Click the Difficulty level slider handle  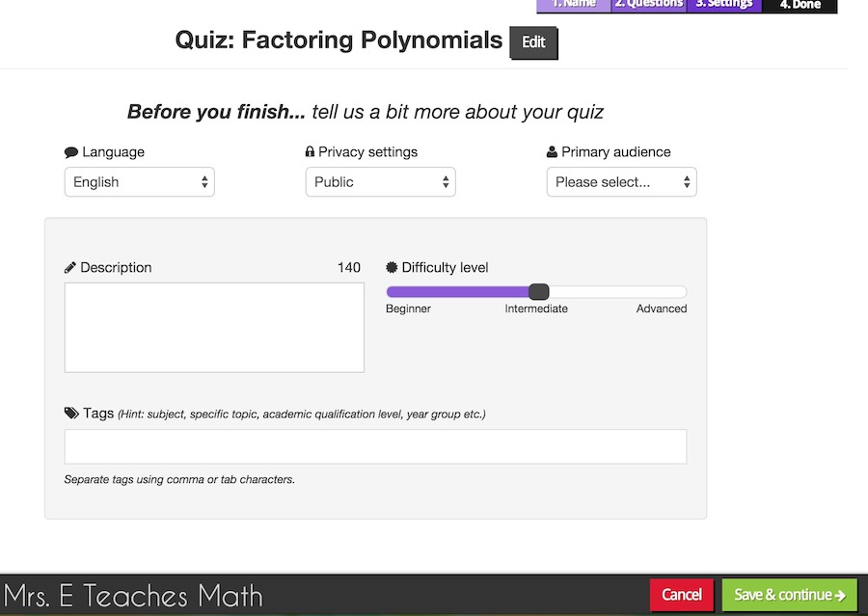(539, 292)
